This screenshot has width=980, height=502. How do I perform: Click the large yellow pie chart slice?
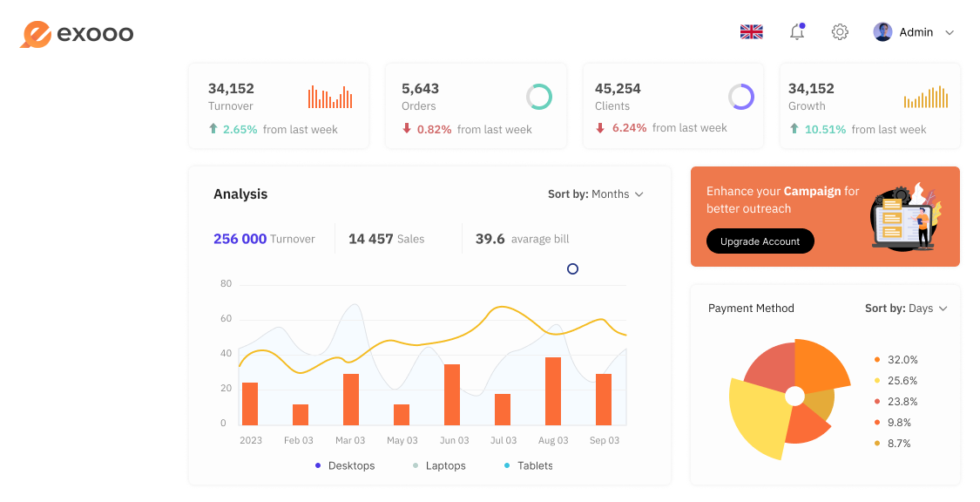click(760, 419)
